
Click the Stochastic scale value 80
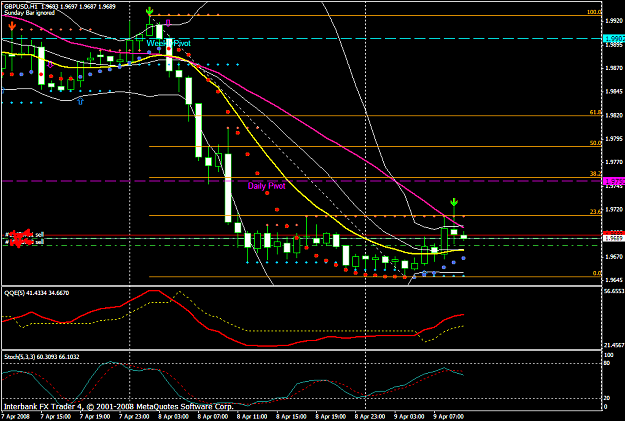point(607,363)
